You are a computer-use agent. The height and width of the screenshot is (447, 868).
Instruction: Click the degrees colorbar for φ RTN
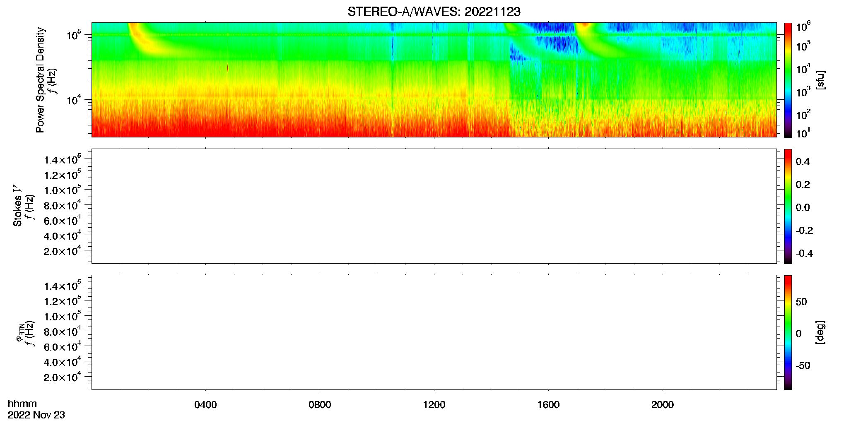[x=788, y=332]
